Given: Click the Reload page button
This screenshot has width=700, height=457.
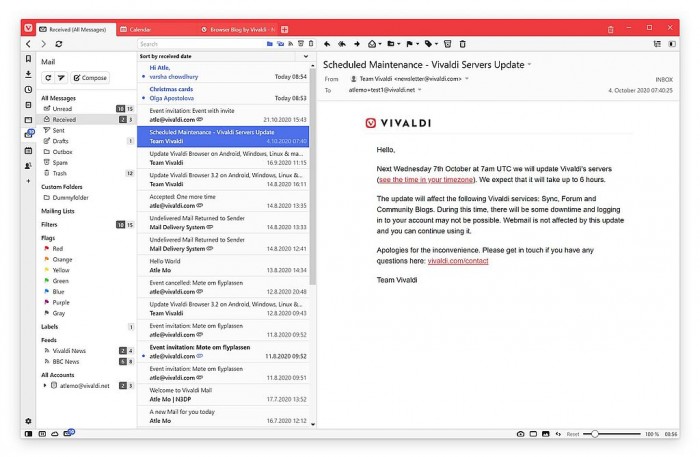Looking at the screenshot, I should [x=59, y=44].
